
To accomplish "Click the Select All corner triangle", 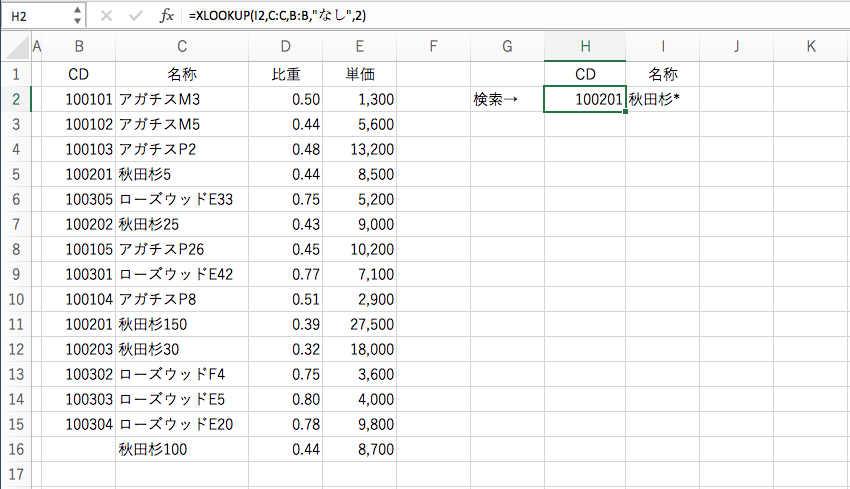I will point(18,47).
